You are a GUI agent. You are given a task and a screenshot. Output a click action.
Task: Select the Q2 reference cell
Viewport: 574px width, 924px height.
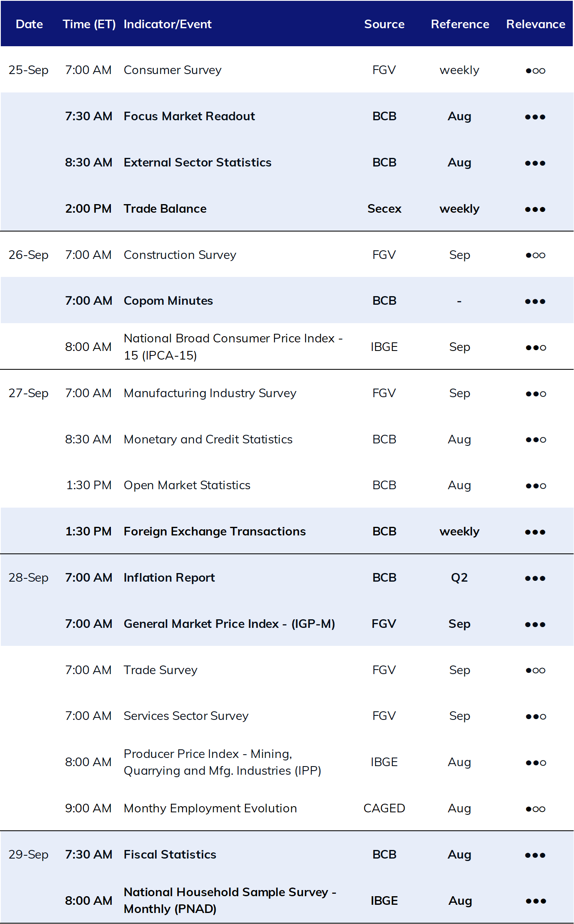pyautogui.click(x=459, y=578)
